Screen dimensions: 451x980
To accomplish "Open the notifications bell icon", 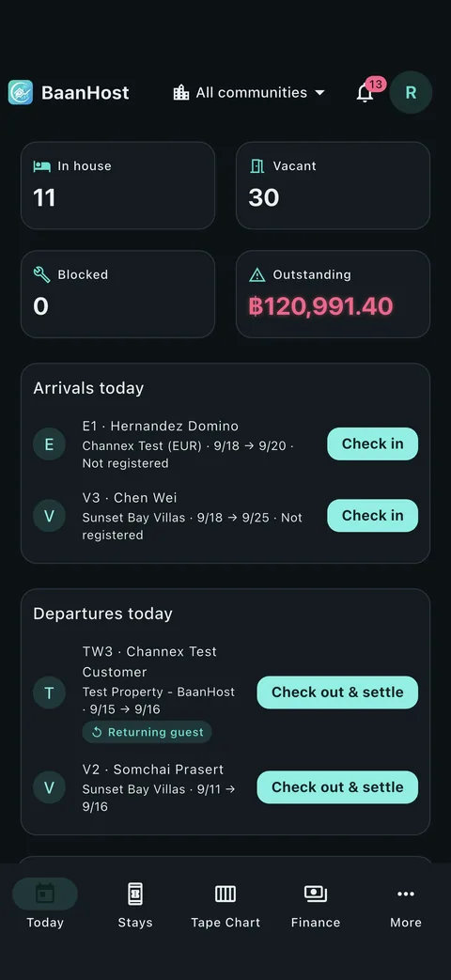I will 365,93.
